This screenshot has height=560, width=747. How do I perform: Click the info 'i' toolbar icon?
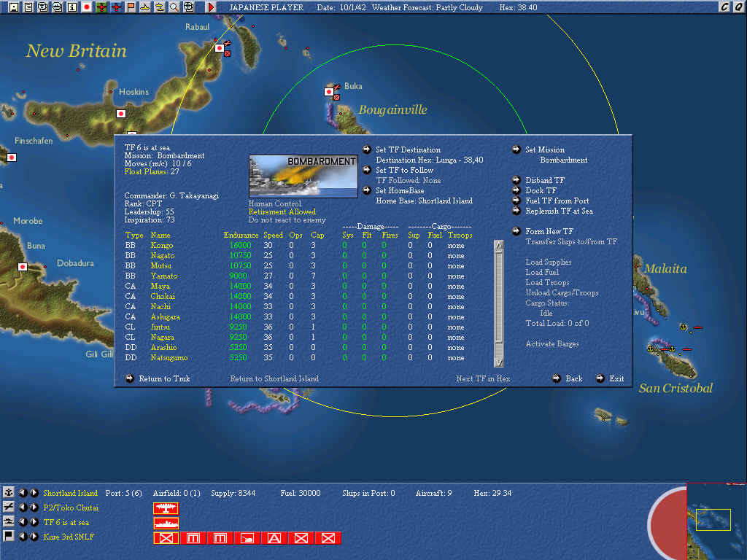[x=71, y=7]
